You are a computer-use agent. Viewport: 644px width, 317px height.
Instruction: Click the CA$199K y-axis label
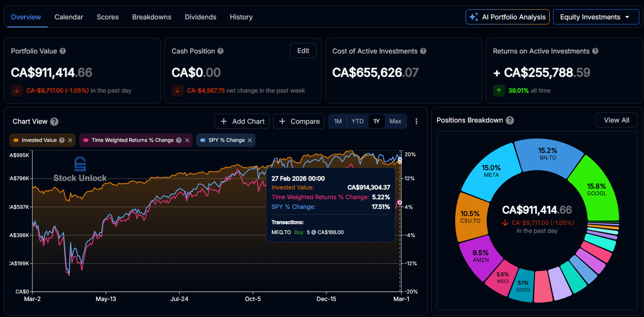tap(19, 264)
